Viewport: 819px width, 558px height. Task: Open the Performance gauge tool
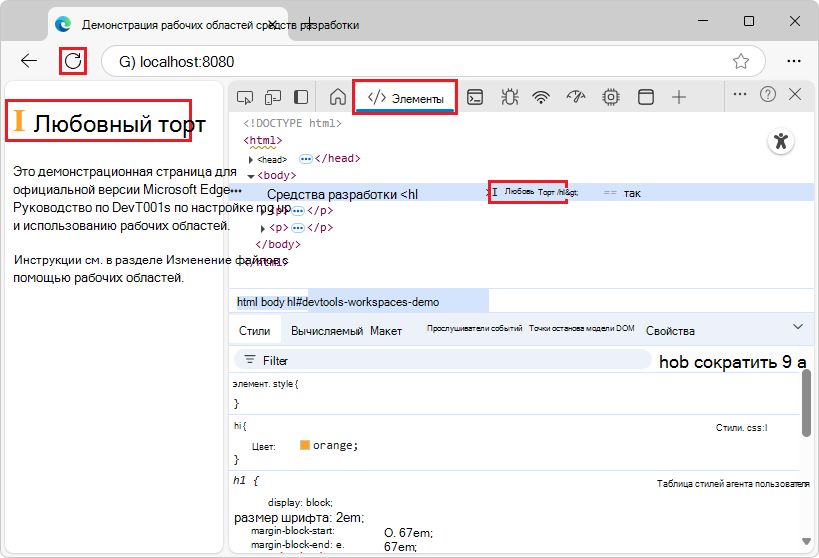point(576,97)
